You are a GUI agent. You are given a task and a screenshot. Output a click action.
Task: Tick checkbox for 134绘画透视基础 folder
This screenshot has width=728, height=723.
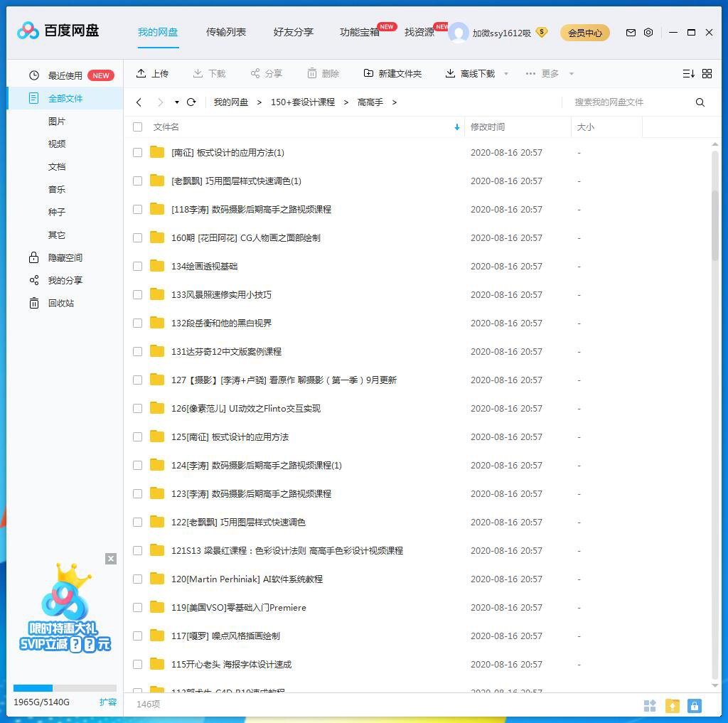click(138, 267)
